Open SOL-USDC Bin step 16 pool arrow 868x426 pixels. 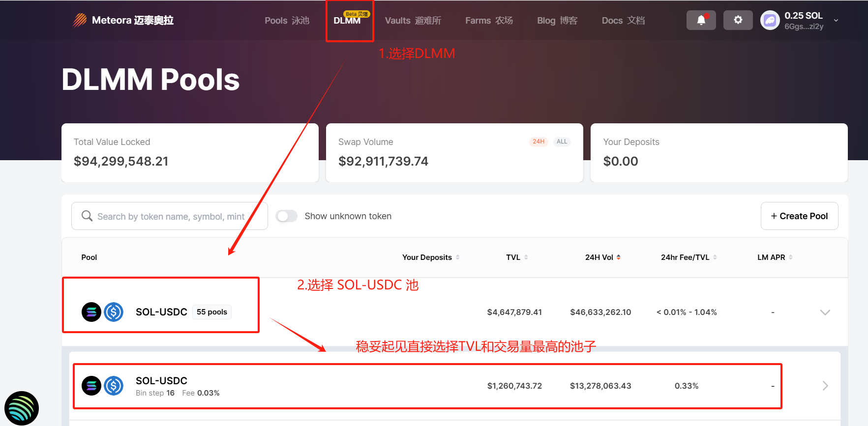pyautogui.click(x=825, y=386)
